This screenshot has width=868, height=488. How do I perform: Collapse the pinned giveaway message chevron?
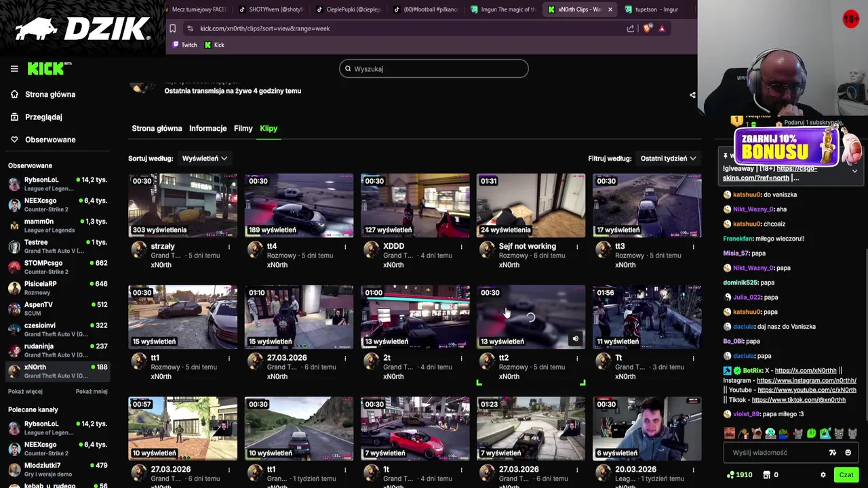point(854,171)
